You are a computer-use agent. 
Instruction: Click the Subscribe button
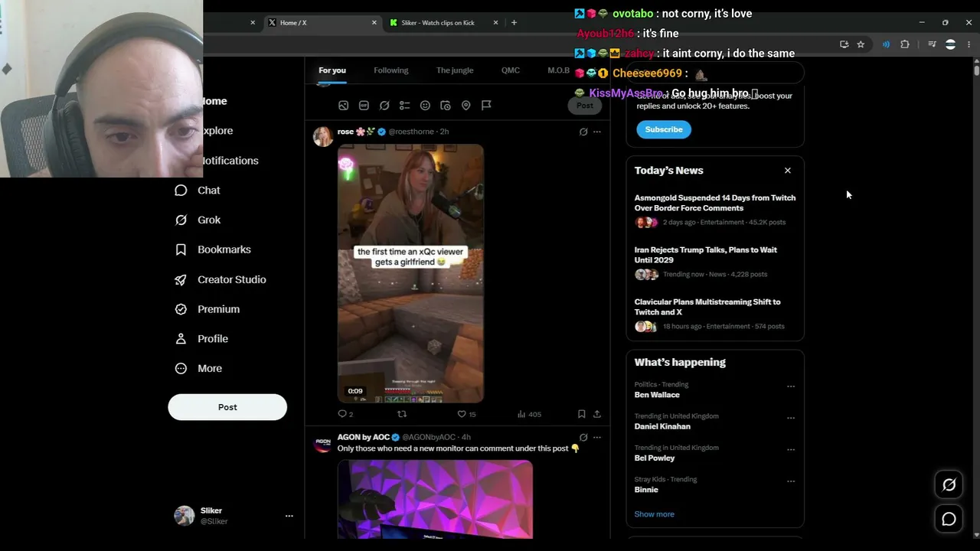(x=664, y=129)
